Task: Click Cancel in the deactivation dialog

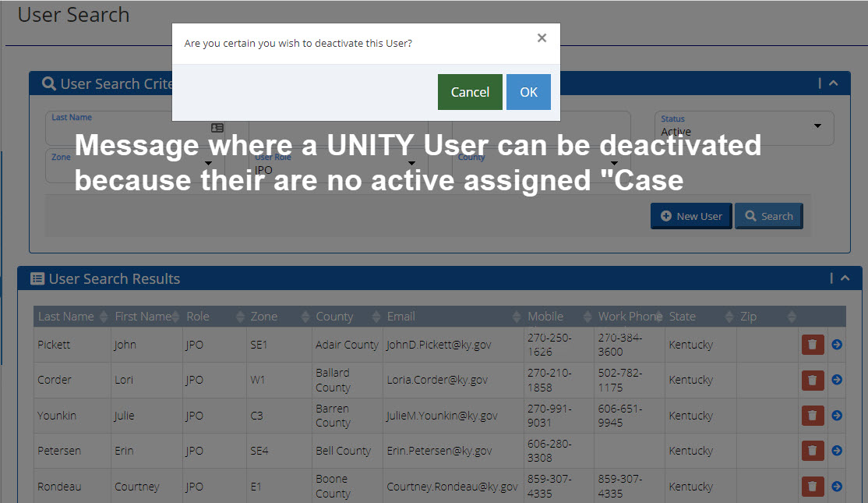Action: [x=470, y=91]
